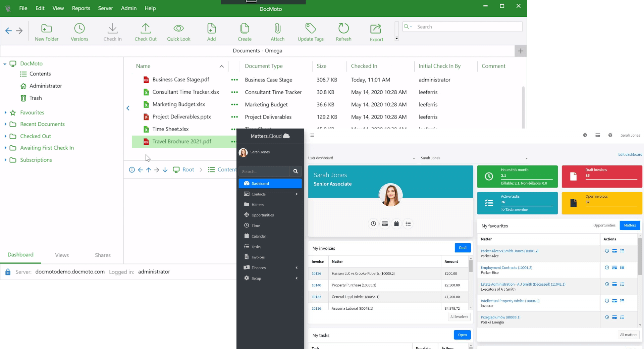
Task: Click Draft button in My invoices
Action: (x=463, y=248)
